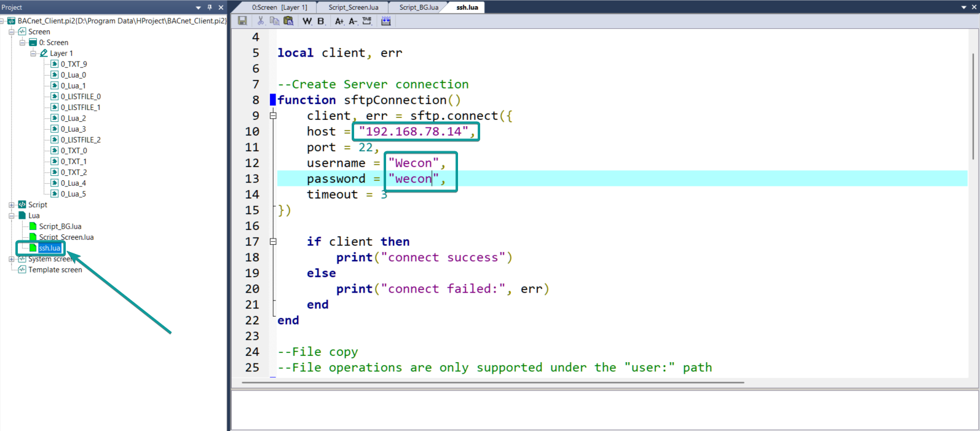The image size is (980, 431).
Task: Collapse the Layer 1 tree node
Action: click(33, 53)
